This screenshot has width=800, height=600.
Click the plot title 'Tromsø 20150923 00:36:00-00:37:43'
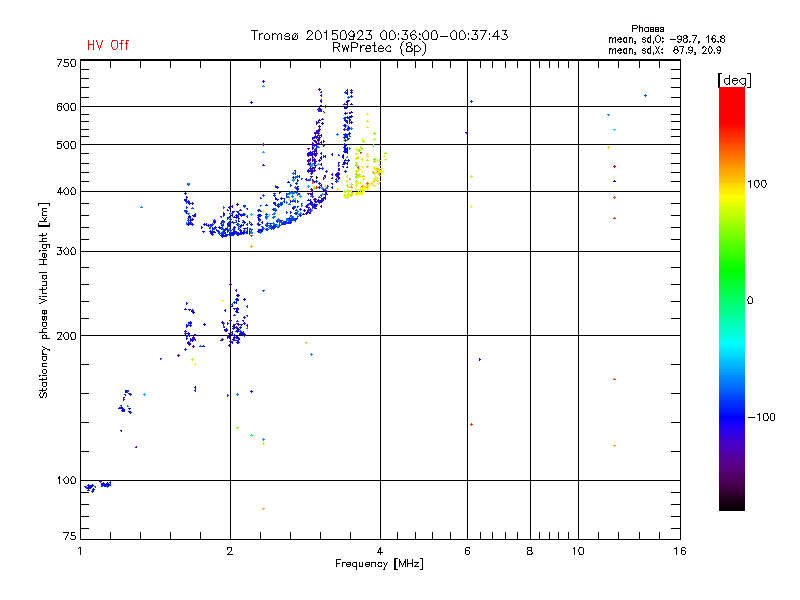click(379, 35)
